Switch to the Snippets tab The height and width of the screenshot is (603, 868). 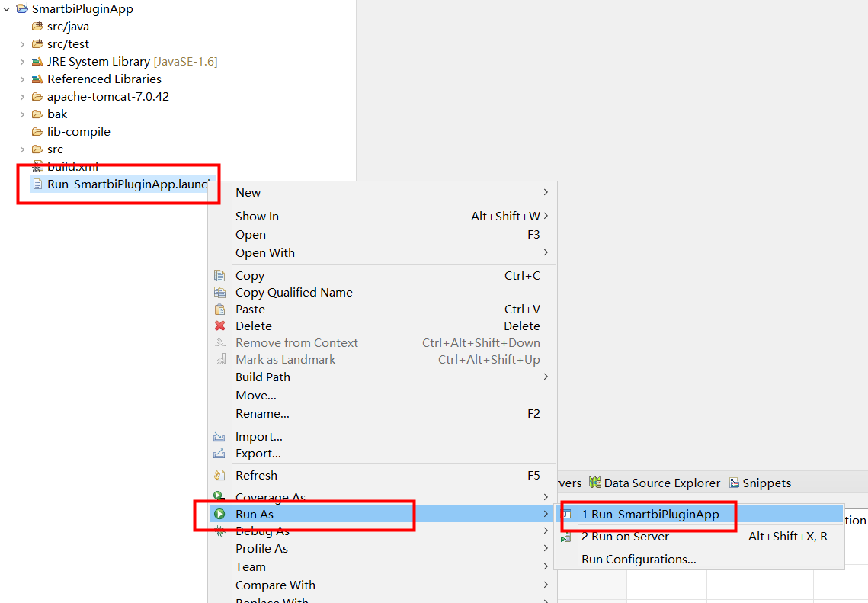pos(760,483)
